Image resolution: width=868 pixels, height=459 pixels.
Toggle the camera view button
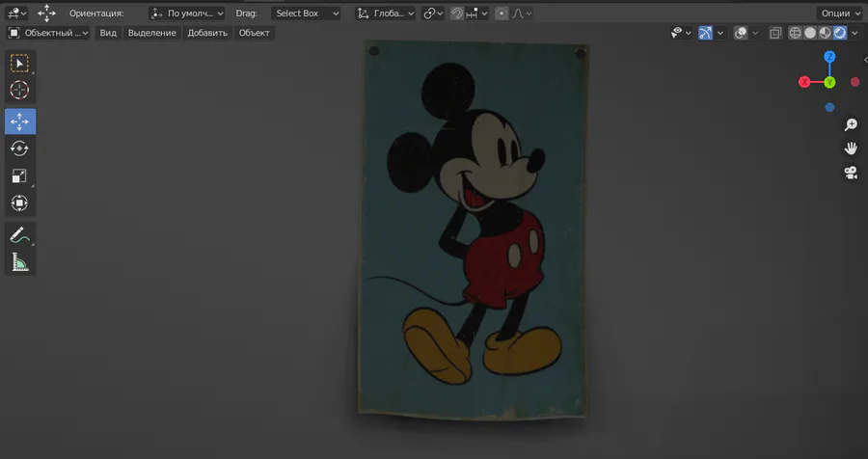coord(851,173)
